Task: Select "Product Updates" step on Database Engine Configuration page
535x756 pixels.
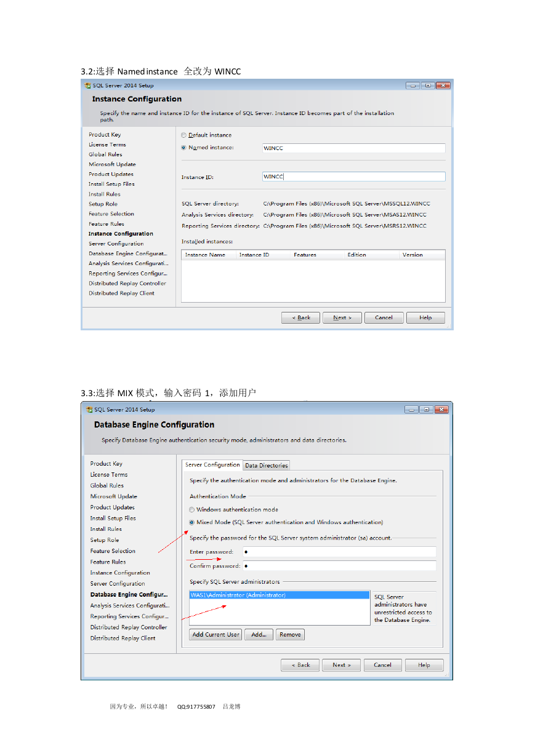Action: pyautogui.click(x=112, y=507)
